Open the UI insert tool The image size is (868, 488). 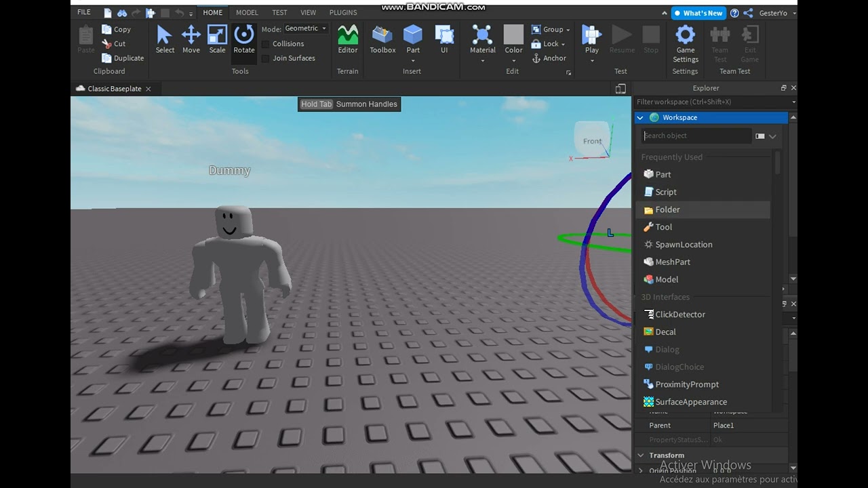(444, 39)
